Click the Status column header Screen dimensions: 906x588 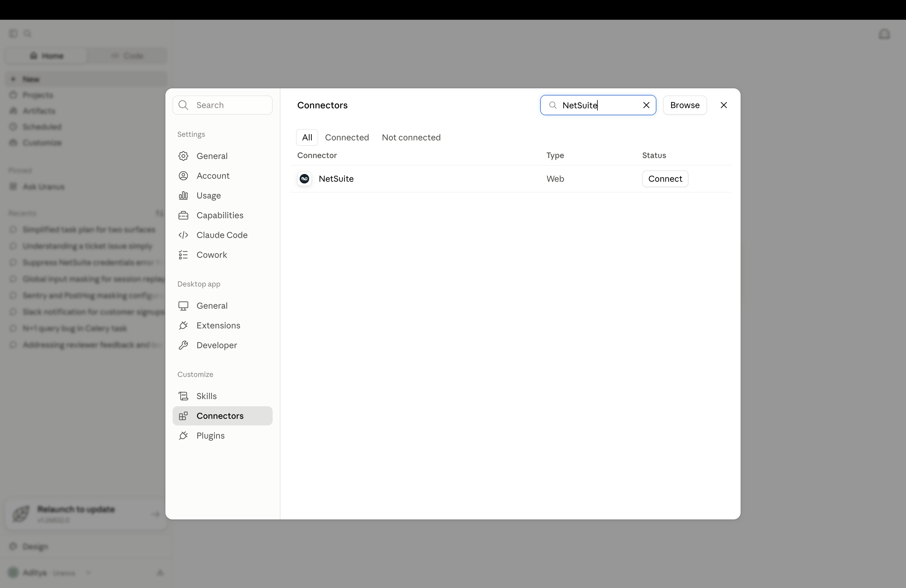tap(654, 156)
